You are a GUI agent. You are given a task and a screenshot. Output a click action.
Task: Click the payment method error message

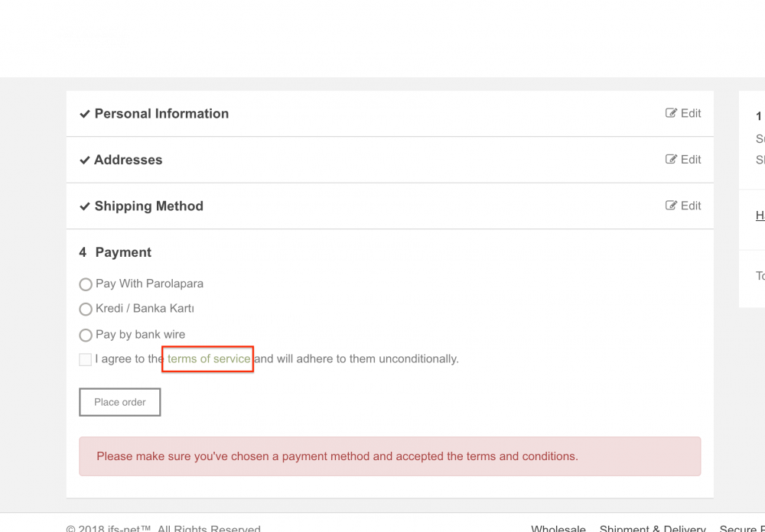point(390,456)
